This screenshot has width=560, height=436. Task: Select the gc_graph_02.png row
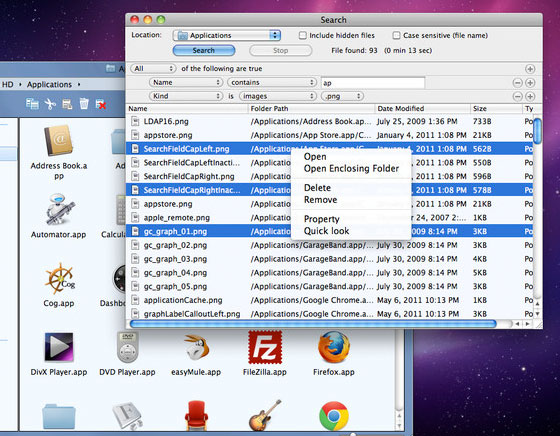(x=330, y=245)
